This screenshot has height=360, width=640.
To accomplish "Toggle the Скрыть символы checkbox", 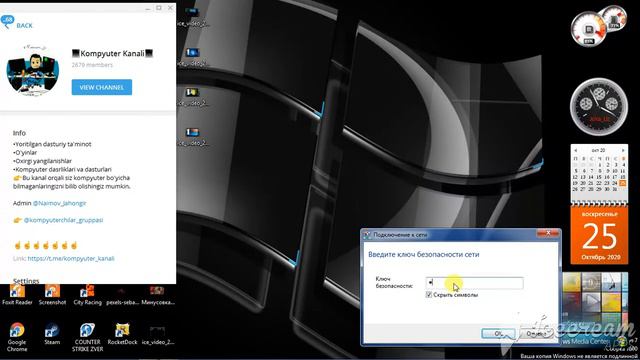I will (429, 294).
